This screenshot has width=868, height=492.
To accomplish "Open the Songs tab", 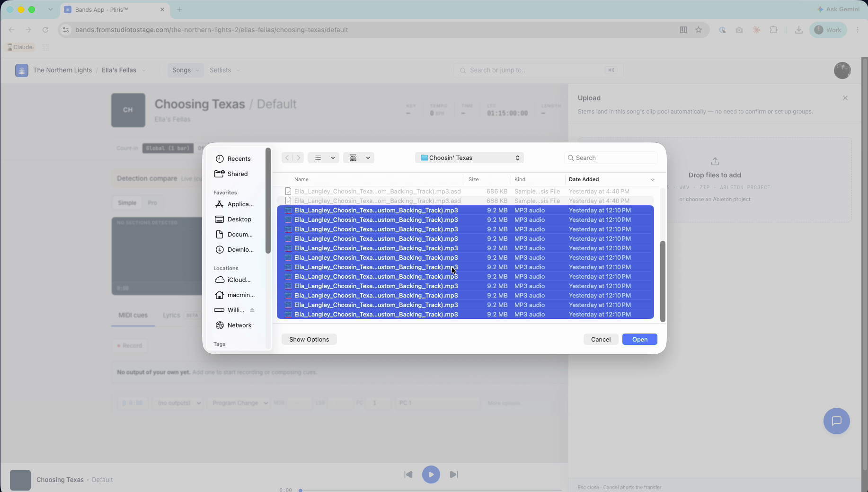I will pos(185,70).
